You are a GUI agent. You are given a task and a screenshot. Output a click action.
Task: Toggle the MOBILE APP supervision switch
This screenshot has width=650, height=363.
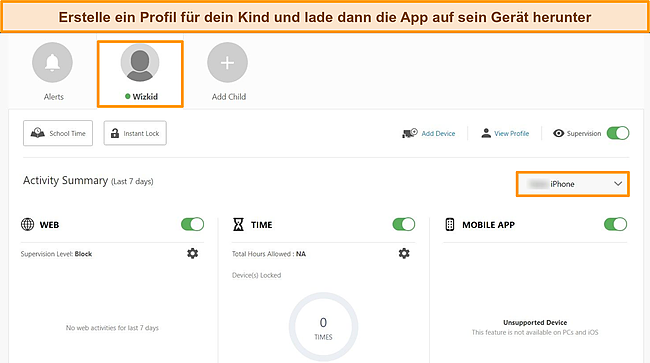(615, 224)
